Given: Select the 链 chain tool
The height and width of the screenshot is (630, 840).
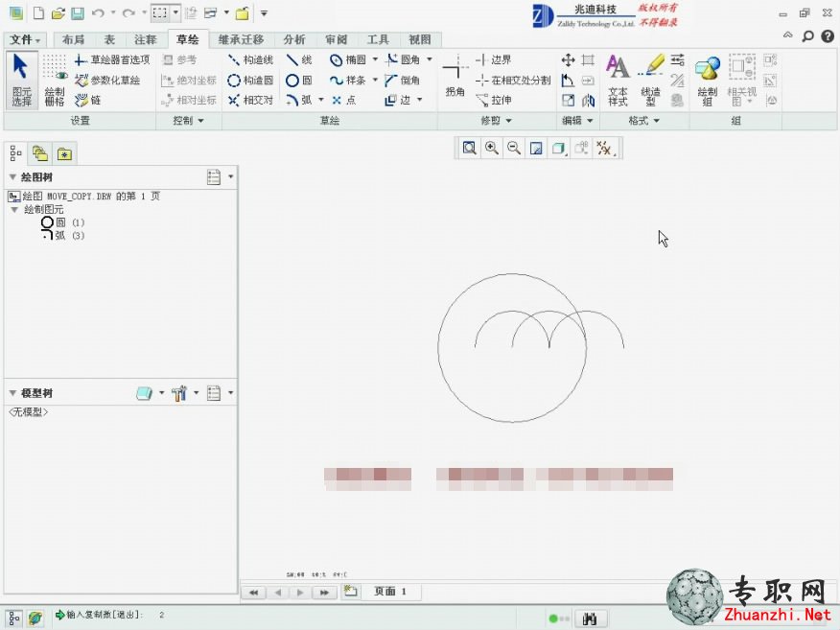Looking at the screenshot, I should coord(88,100).
